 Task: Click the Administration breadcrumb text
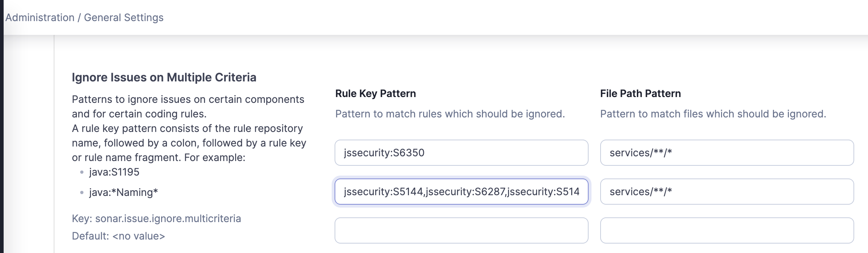40,17
